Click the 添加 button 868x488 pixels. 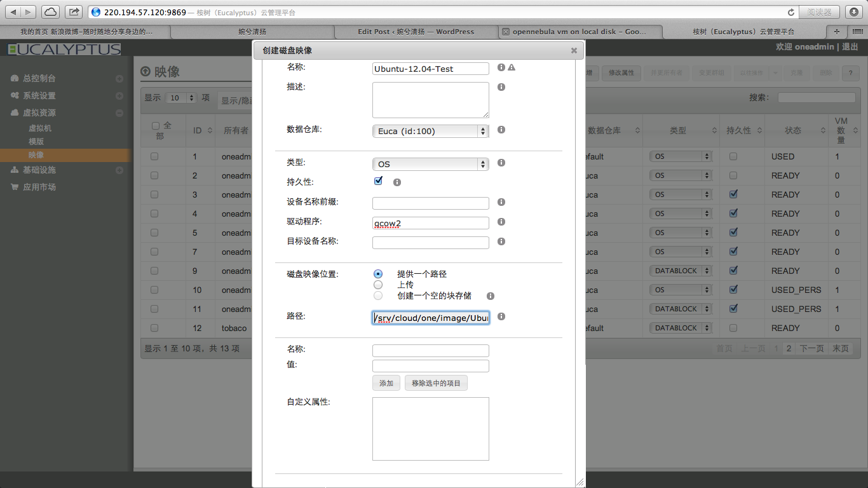[x=386, y=383]
